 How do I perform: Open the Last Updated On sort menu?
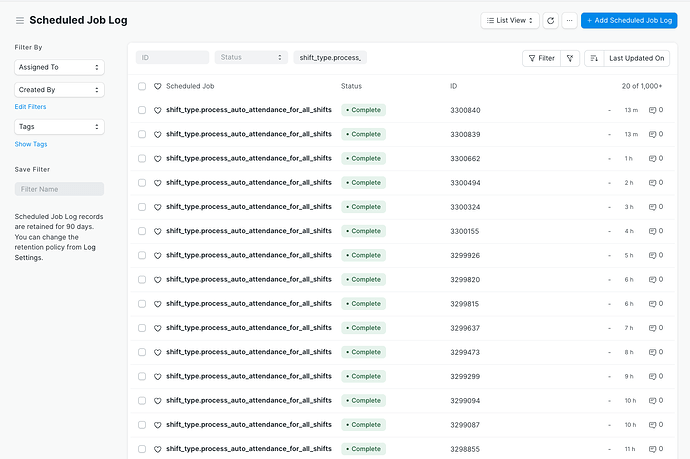[x=637, y=59]
